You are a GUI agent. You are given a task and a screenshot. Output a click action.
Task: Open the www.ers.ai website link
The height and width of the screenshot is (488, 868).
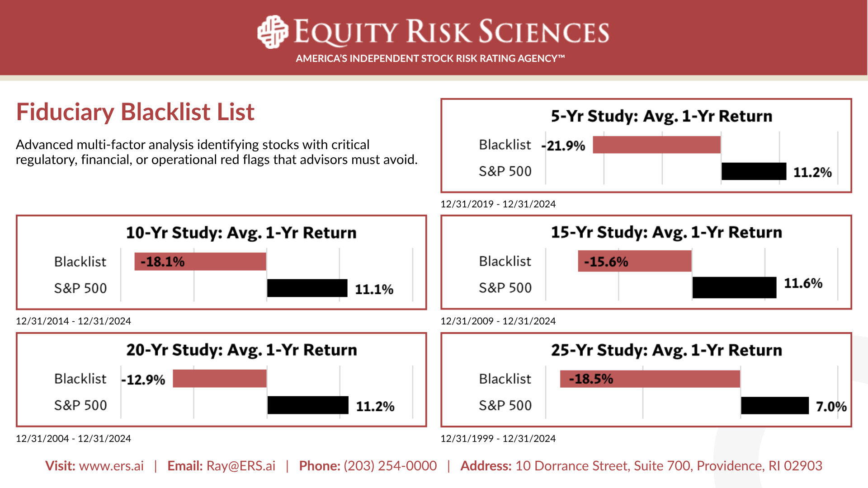[x=111, y=466]
